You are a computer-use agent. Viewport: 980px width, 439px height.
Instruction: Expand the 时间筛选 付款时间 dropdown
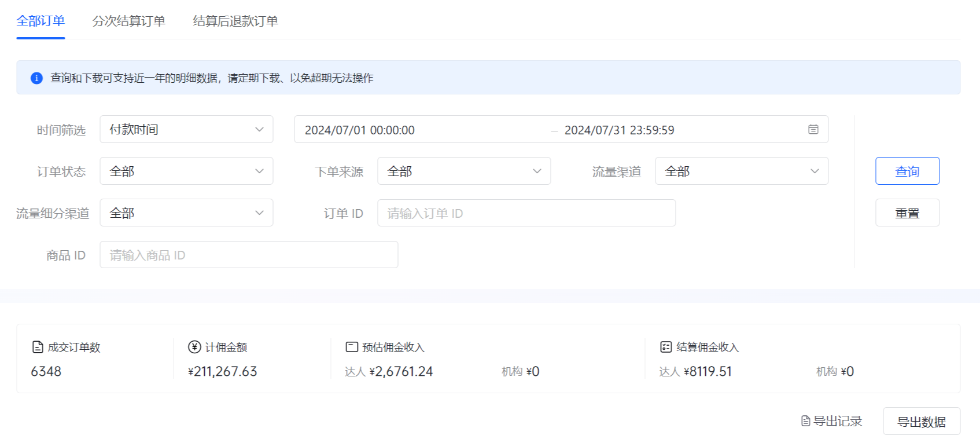click(x=186, y=130)
